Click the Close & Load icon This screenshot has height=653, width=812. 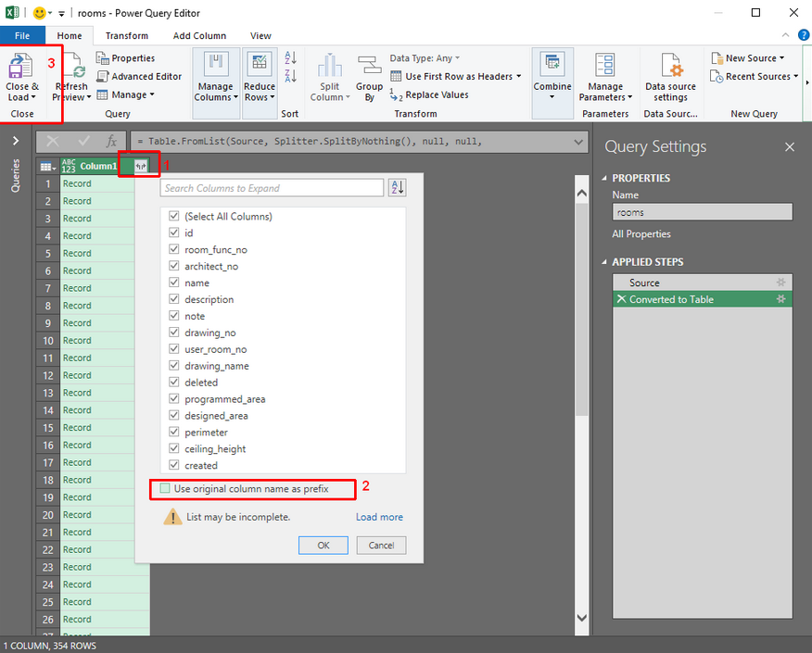click(21, 69)
